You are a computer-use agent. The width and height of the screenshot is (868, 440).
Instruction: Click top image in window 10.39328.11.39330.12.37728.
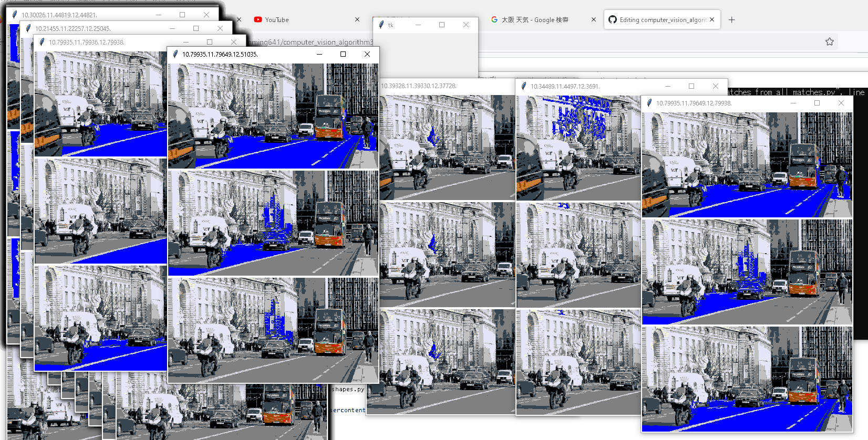point(447,148)
